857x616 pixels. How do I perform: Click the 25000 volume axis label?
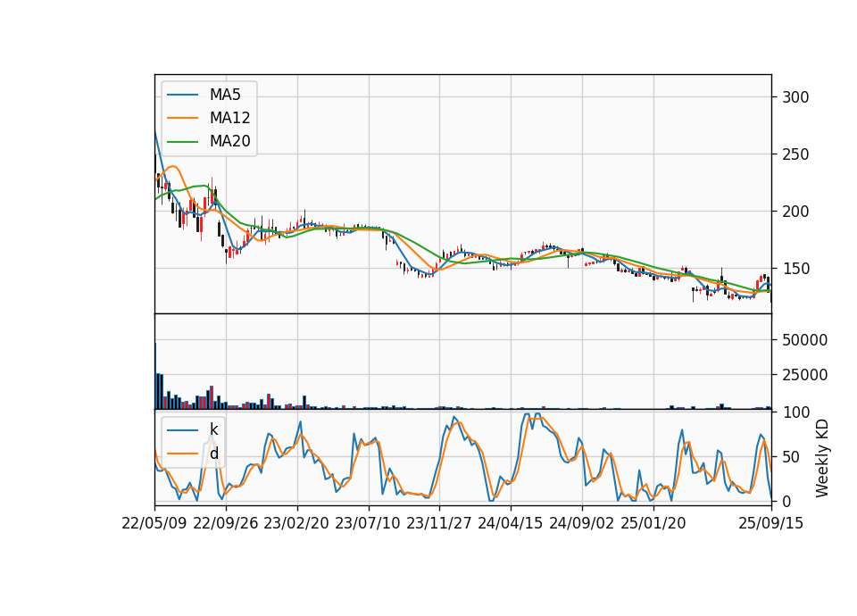804,375
